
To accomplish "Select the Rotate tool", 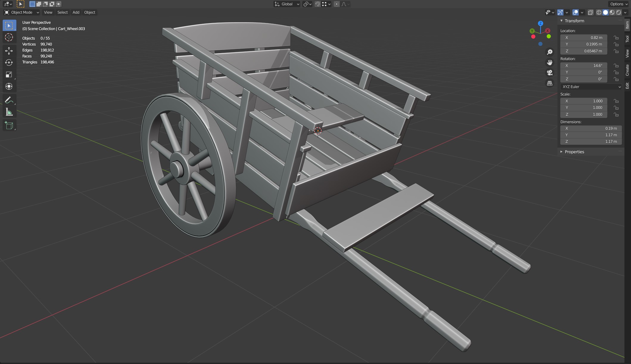I will (9, 63).
